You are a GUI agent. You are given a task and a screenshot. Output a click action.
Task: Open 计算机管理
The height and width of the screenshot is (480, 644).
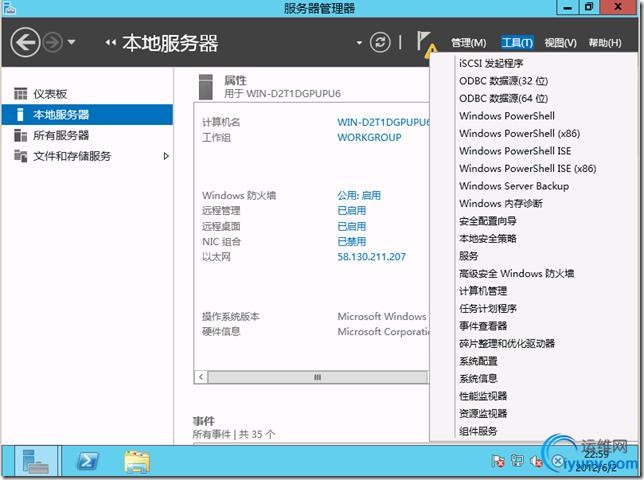(483, 291)
